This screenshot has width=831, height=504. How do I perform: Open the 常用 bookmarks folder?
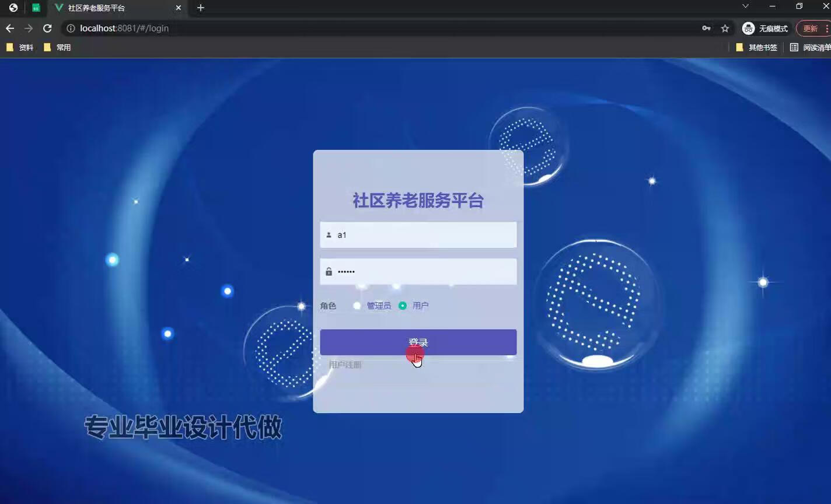(x=57, y=47)
